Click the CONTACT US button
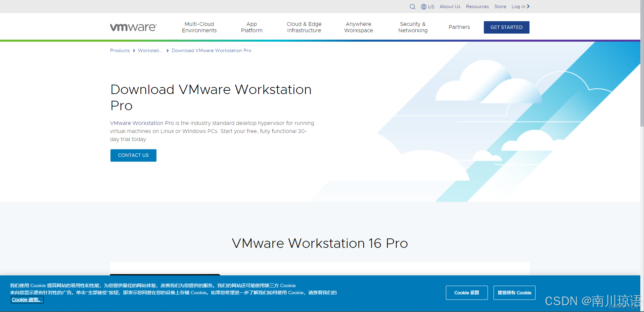The image size is (644, 312). click(x=133, y=155)
